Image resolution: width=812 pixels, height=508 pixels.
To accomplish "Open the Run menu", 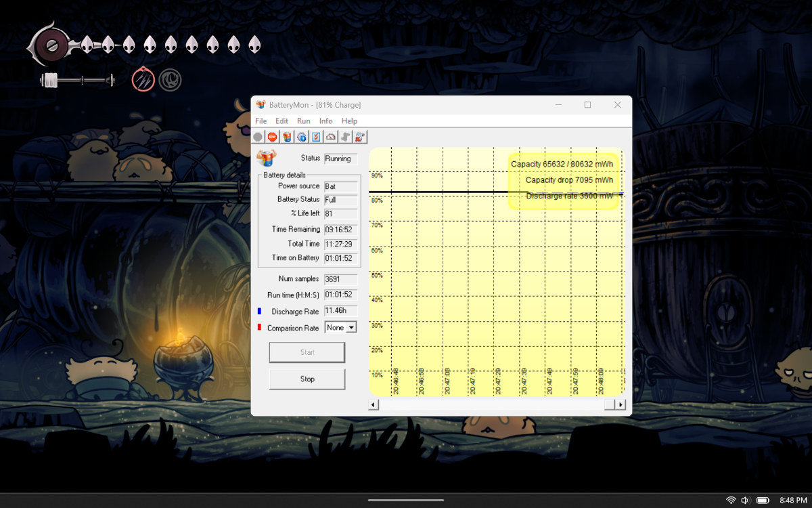I will [x=304, y=121].
